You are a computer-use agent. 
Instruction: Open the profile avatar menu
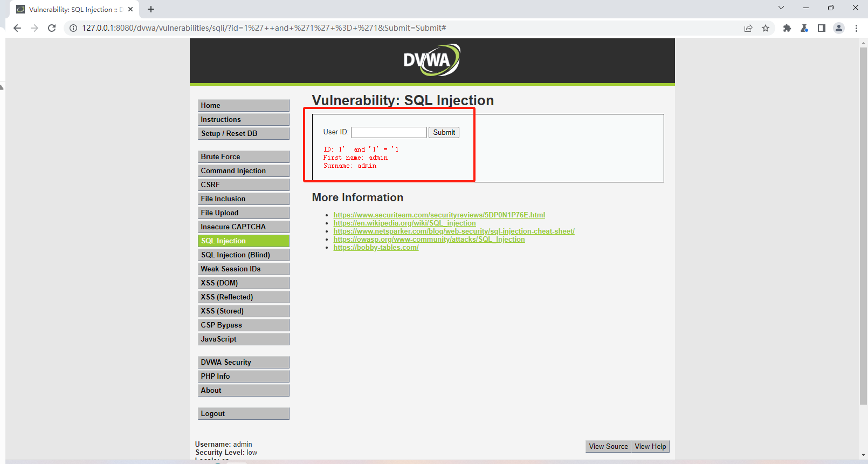(839, 28)
